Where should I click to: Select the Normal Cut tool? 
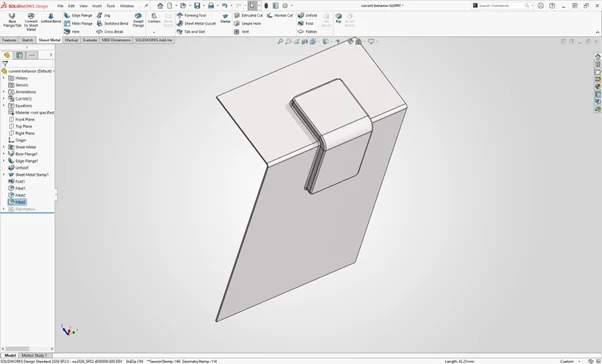[x=280, y=15]
